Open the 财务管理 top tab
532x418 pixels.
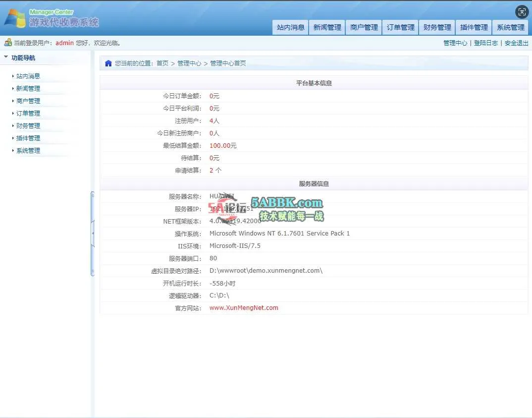[437, 27]
